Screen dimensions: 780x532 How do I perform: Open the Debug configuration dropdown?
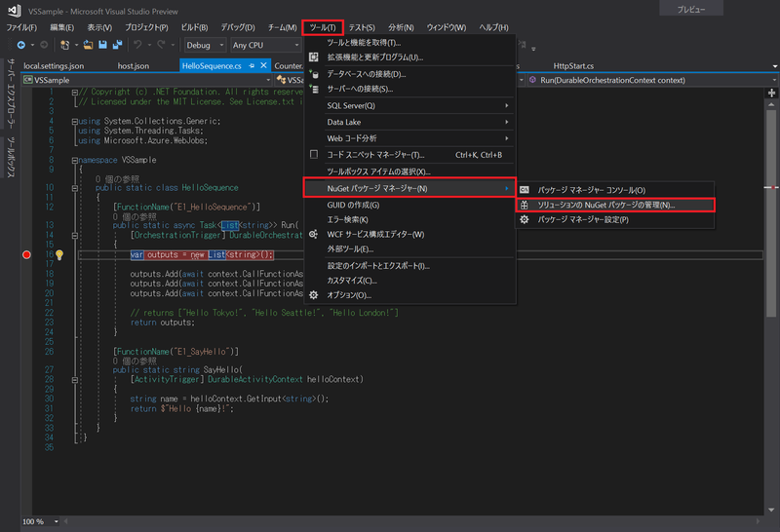coord(205,45)
